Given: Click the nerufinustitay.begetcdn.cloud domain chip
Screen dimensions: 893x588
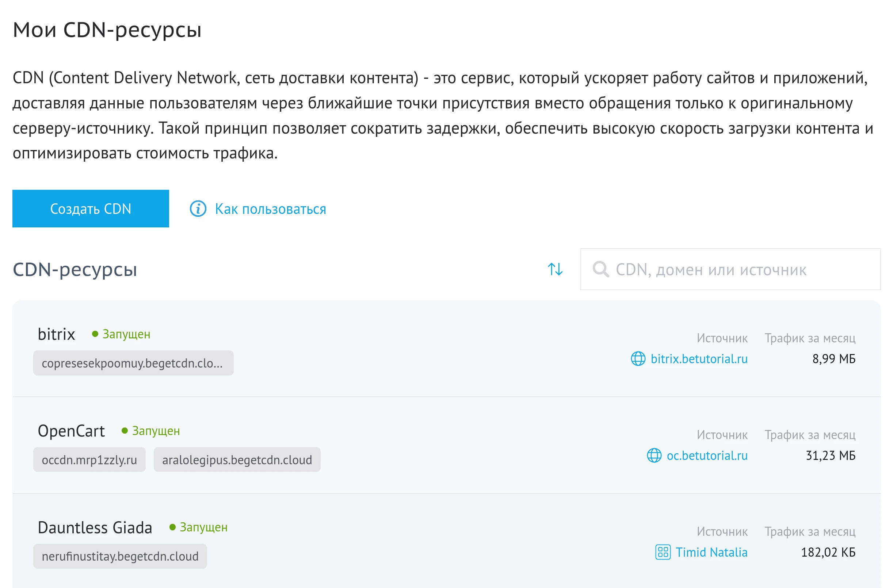Looking at the screenshot, I should coord(121,556).
